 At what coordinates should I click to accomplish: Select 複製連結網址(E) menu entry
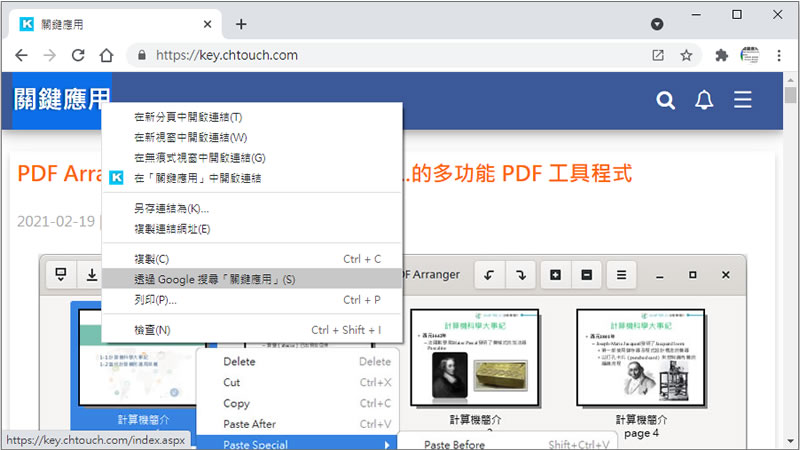[x=252, y=229]
